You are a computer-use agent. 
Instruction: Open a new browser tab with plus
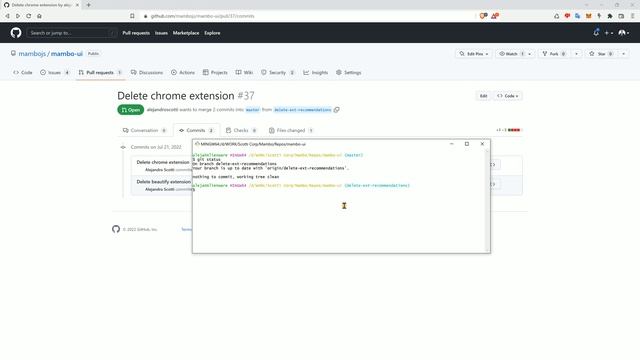(88, 5)
